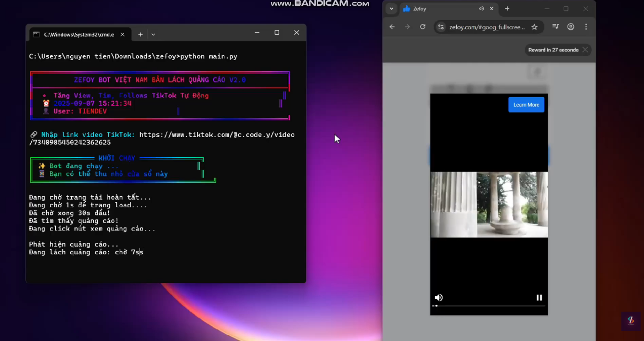The height and width of the screenshot is (341, 644).
Task: Reload the Zefoy page
Action: pyautogui.click(x=423, y=27)
